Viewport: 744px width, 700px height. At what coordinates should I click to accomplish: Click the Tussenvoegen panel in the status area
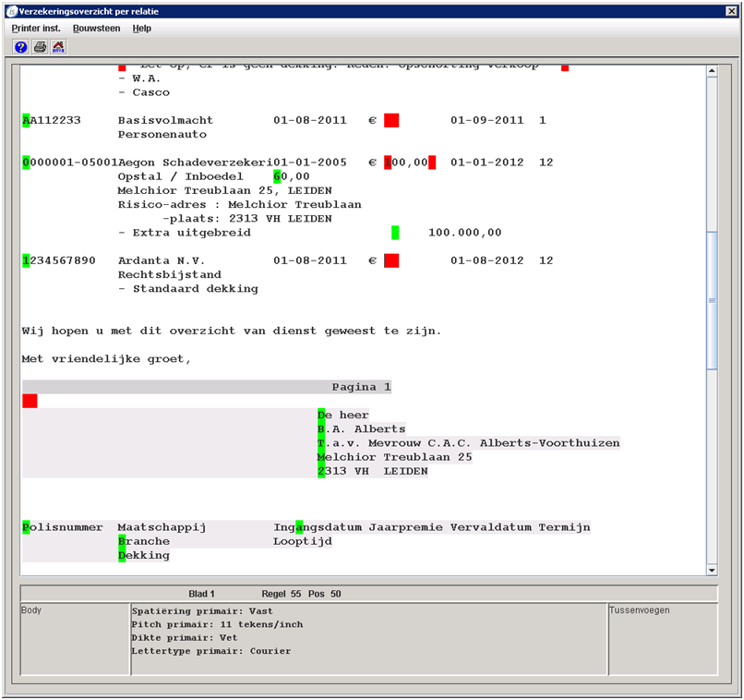point(661,638)
